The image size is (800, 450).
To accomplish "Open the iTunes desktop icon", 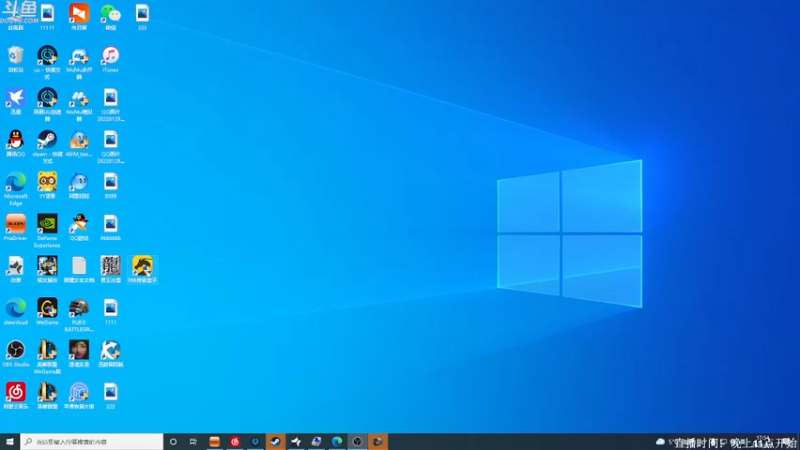I will click(111, 55).
